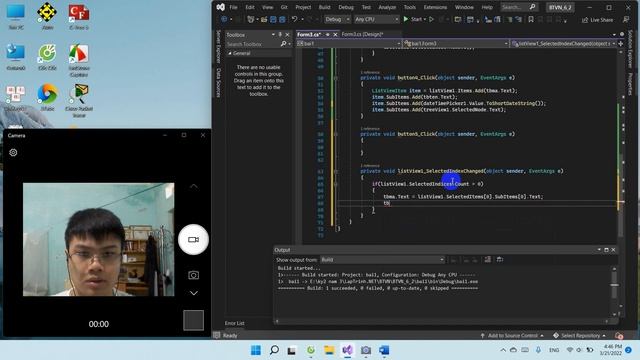The height and width of the screenshot is (360, 640).
Task: Open the Project menu
Action: [x=303, y=7]
